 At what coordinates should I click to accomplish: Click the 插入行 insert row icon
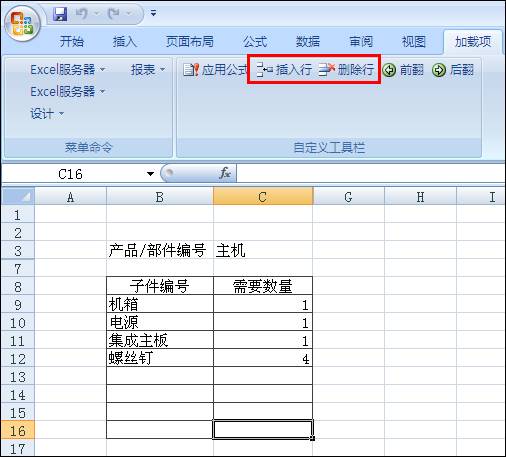click(x=264, y=70)
